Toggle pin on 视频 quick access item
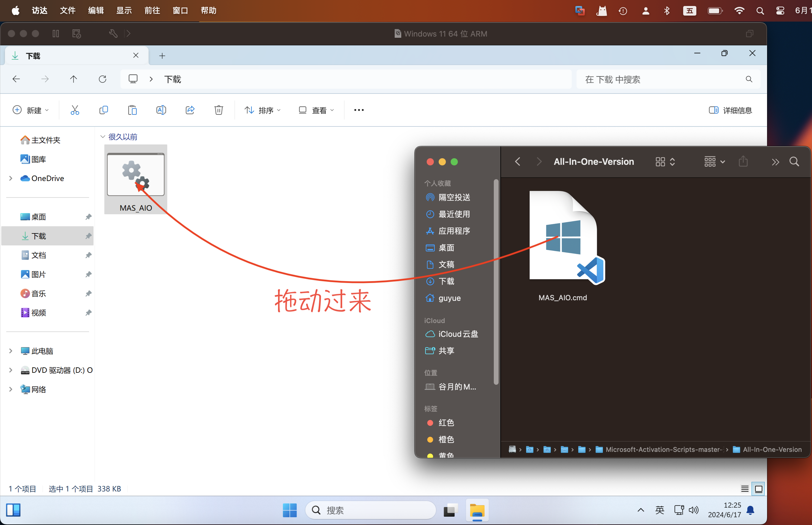This screenshot has height=525, width=812. tap(88, 312)
